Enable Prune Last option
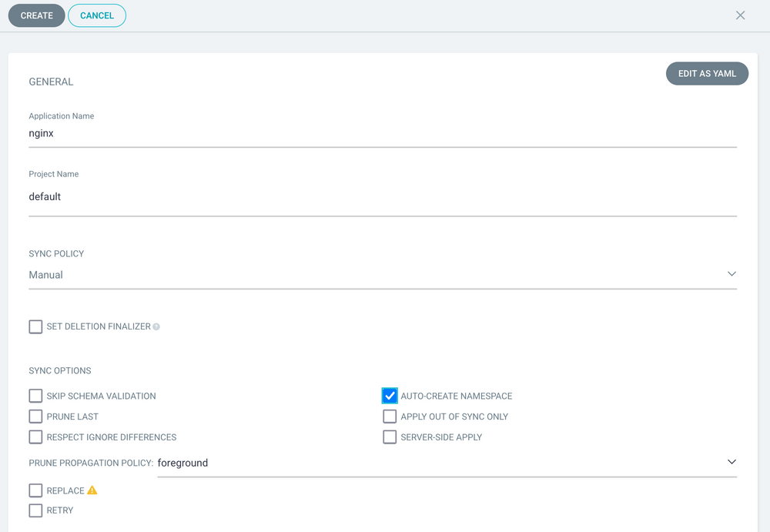Screen dimensions: 770x532 click(x=35, y=417)
